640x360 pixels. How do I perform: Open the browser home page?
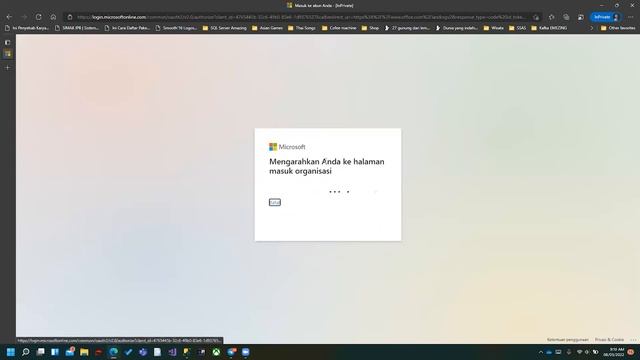point(53,17)
